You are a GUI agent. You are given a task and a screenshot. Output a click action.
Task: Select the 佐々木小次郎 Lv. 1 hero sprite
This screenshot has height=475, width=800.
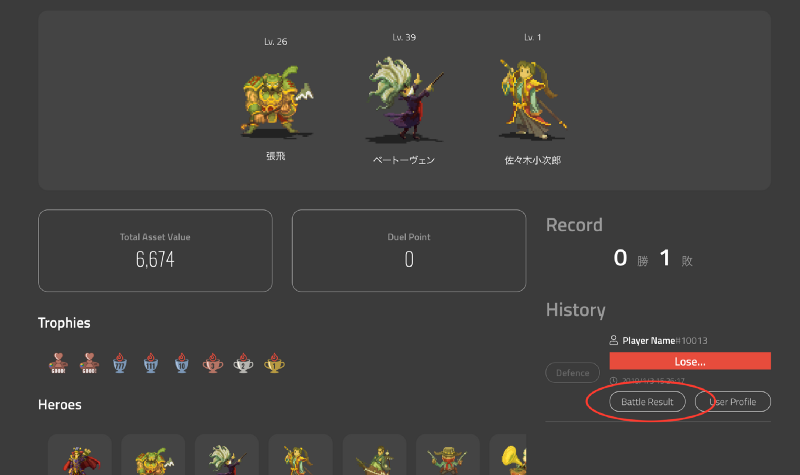pyautogui.click(x=532, y=99)
